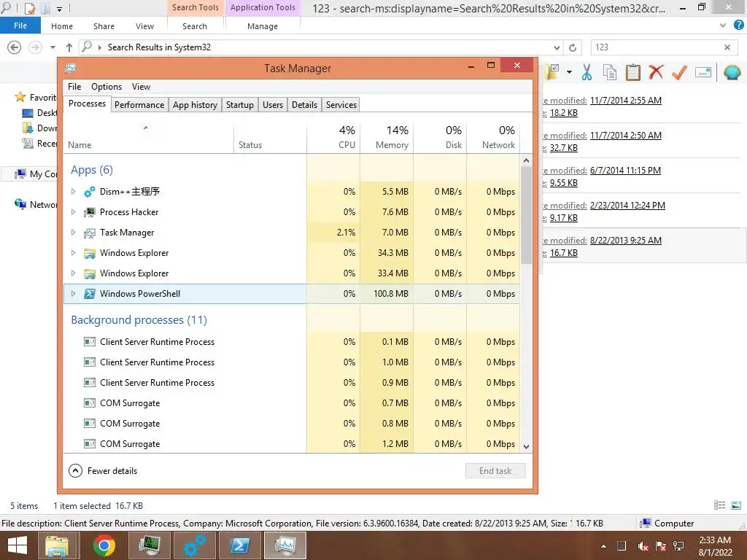This screenshot has height=560, width=747.
Task: Click the Action Center flag tray icon
Action: point(660,546)
